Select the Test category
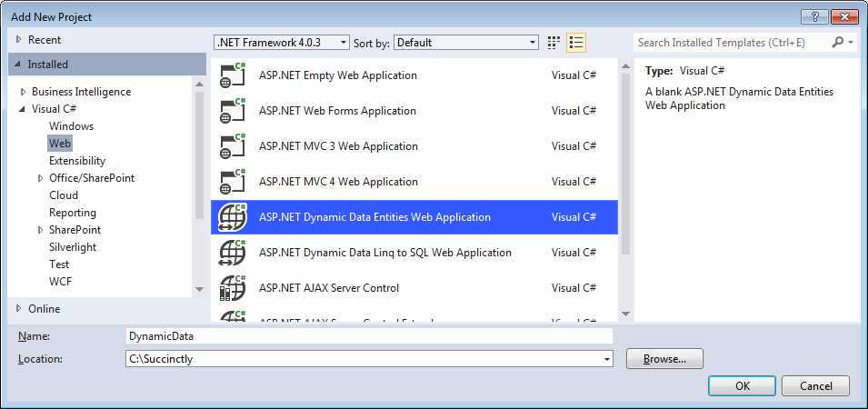Image resolution: width=868 pixels, height=409 pixels. pos(59,264)
